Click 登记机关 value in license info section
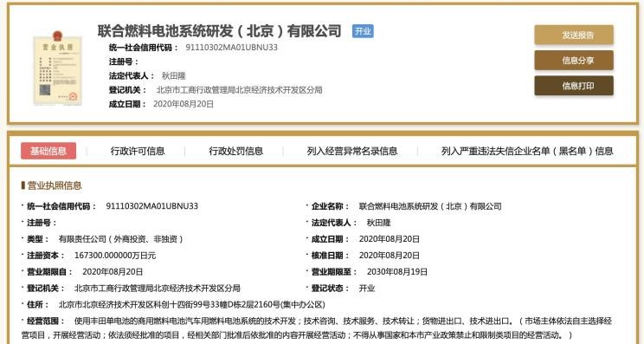The image size is (644, 344). click(157, 288)
